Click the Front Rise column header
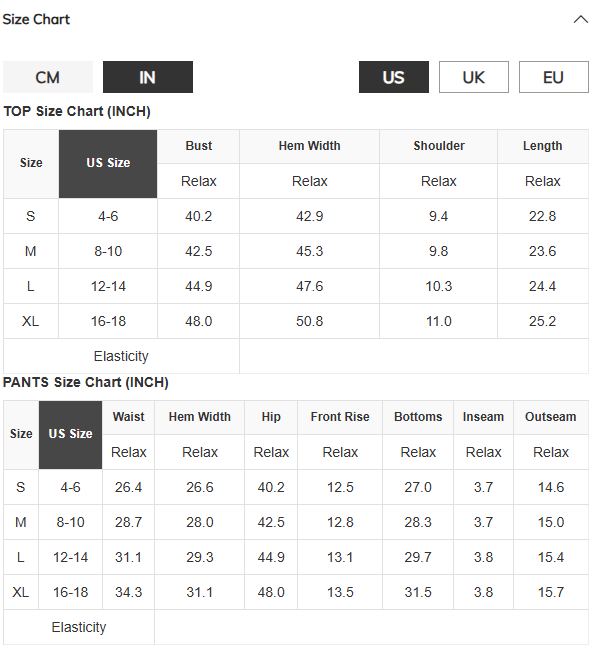 (340, 417)
